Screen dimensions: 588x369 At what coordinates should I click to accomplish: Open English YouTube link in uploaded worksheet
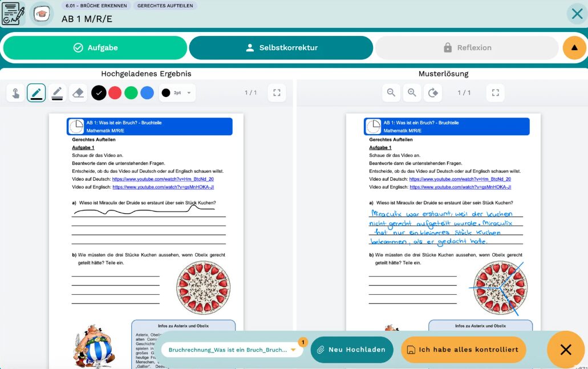tap(163, 187)
